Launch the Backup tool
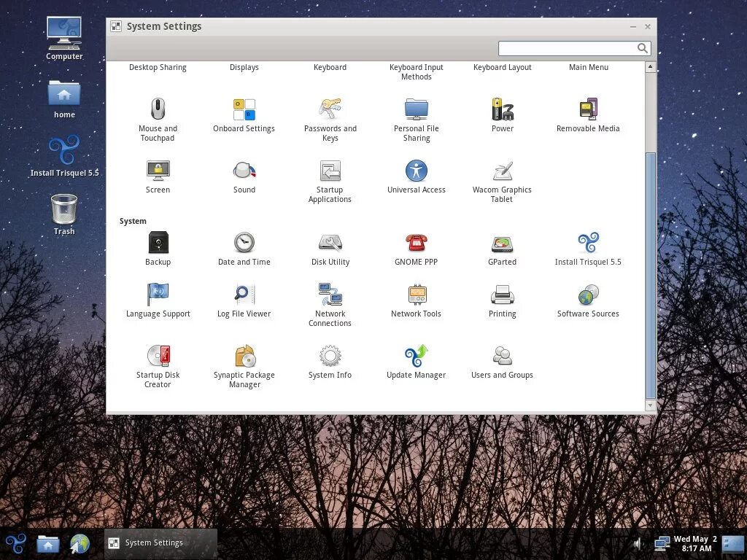Screen dimensions: 747x560 point(158,249)
